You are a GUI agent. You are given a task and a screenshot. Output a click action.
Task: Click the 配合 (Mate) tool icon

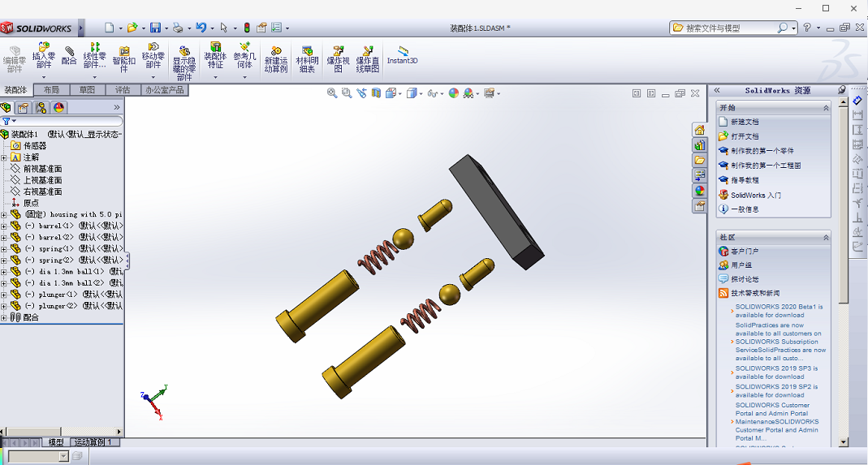click(69, 56)
